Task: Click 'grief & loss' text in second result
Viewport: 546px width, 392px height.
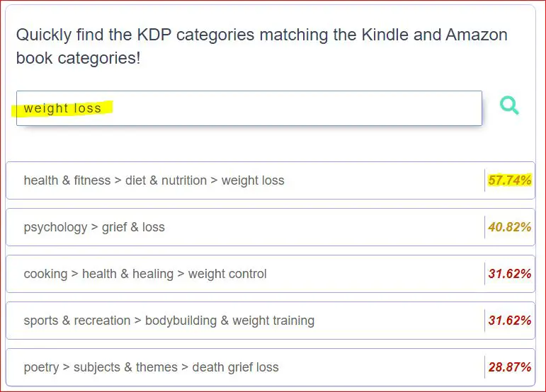Action: [x=133, y=227]
